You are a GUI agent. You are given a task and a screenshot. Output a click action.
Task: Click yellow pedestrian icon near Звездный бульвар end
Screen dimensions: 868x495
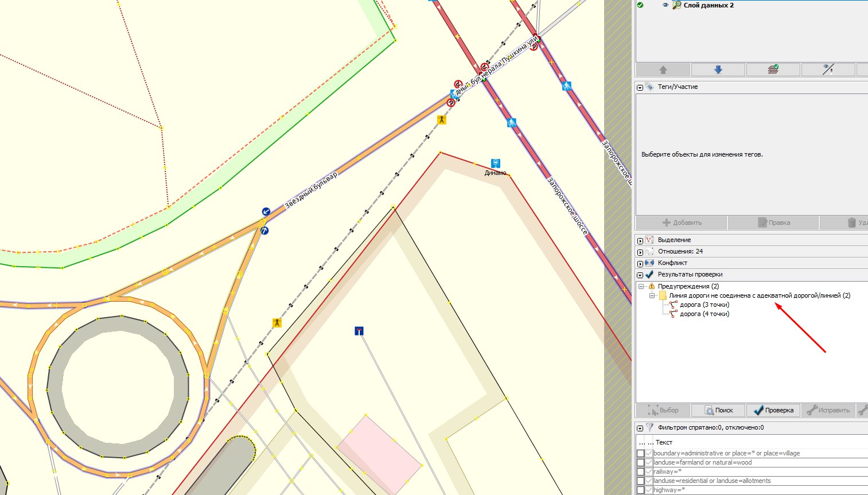click(x=441, y=120)
